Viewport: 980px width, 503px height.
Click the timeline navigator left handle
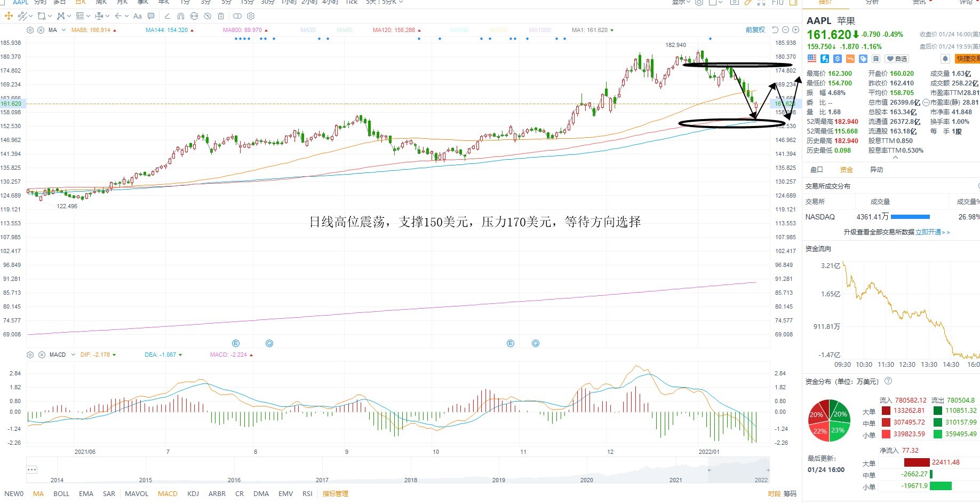(x=710, y=470)
